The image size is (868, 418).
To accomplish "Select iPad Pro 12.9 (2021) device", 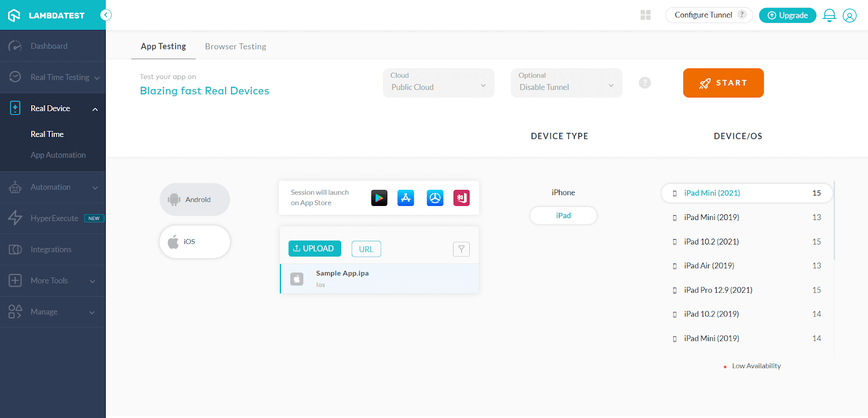I will pyautogui.click(x=746, y=290).
